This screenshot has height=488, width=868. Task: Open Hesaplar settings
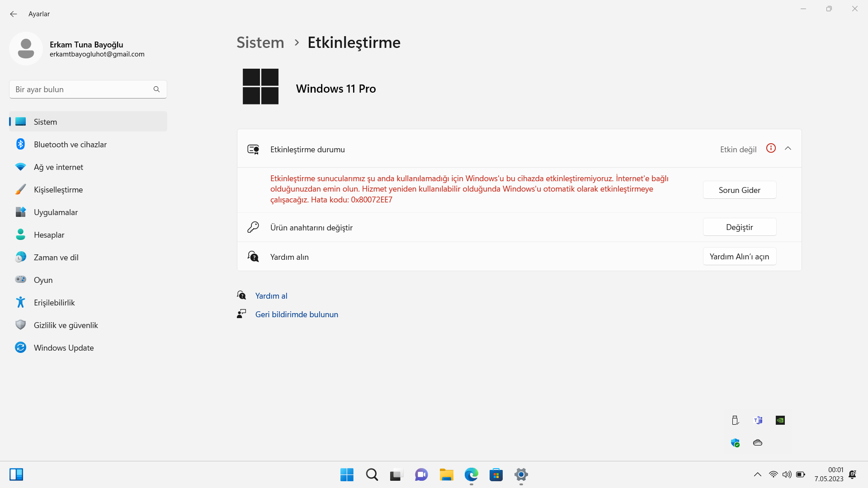(88, 235)
